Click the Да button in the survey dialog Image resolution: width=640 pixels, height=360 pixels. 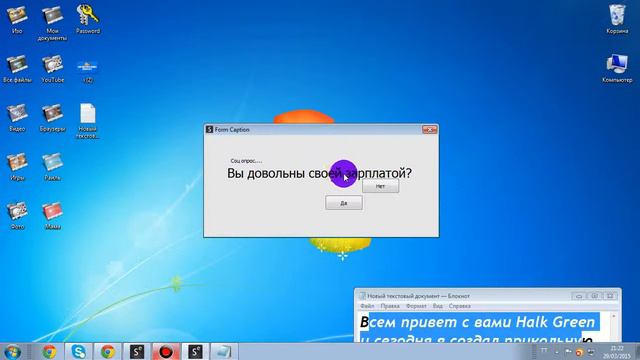coord(344,203)
